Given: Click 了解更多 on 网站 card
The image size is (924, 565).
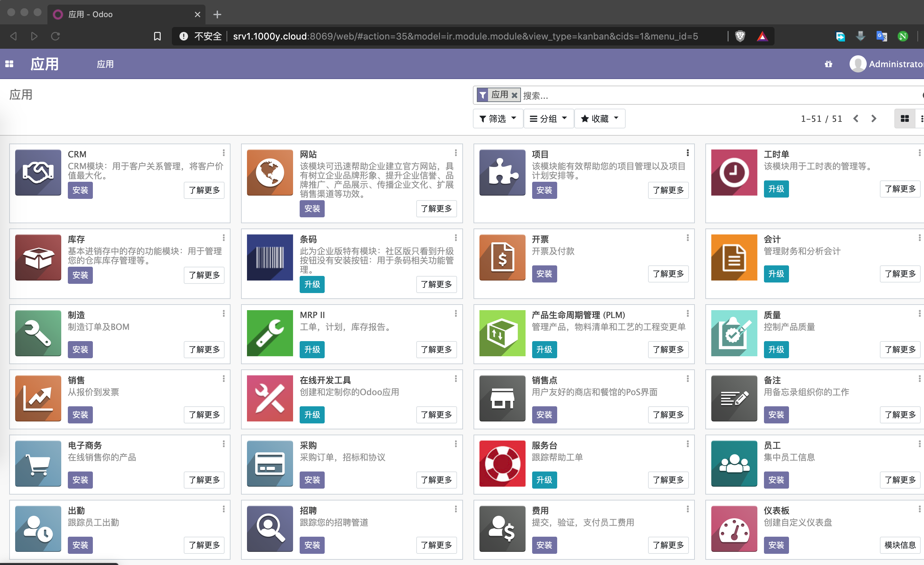Looking at the screenshot, I should pos(436,208).
